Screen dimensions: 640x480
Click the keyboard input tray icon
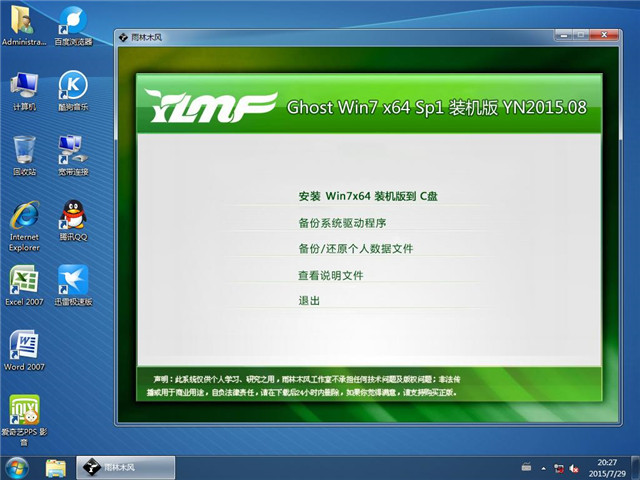pyautogui.click(x=527, y=467)
